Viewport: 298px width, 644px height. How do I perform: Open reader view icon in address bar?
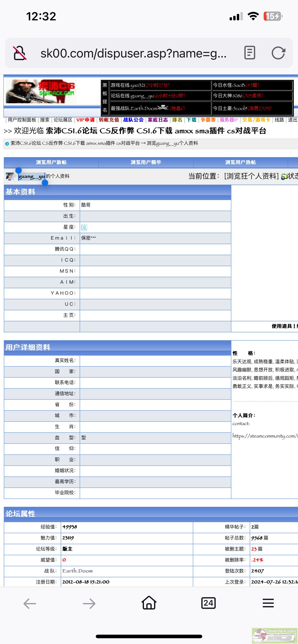(x=250, y=53)
